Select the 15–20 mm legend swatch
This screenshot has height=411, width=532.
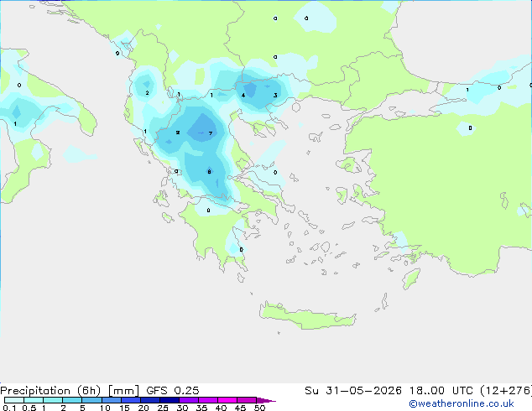131,400
